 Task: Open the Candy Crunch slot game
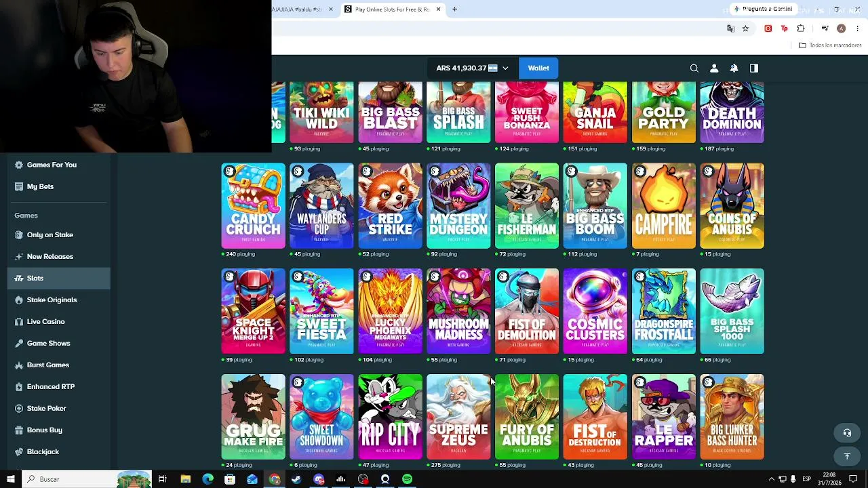[x=253, y=206]
